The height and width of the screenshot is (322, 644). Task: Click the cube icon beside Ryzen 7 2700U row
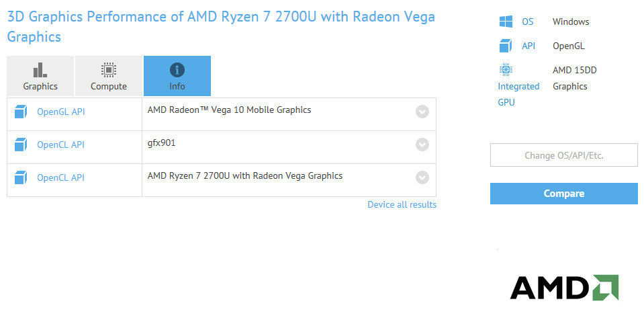20,178
